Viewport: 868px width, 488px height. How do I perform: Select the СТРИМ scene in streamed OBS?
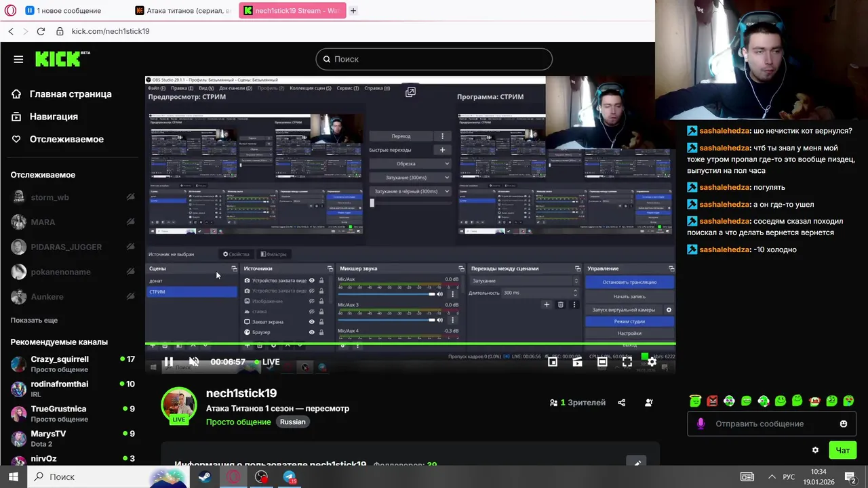192,291
